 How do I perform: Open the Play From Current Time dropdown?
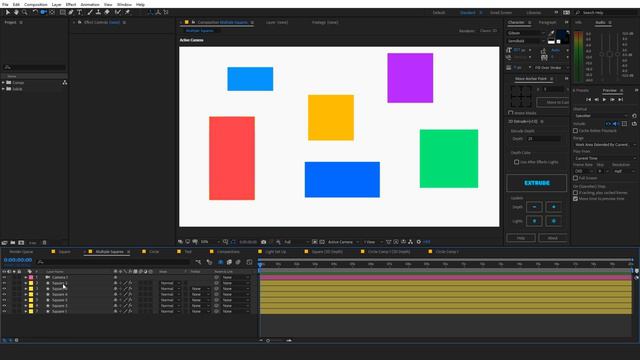pyautogui.click(x=605, y=158)
